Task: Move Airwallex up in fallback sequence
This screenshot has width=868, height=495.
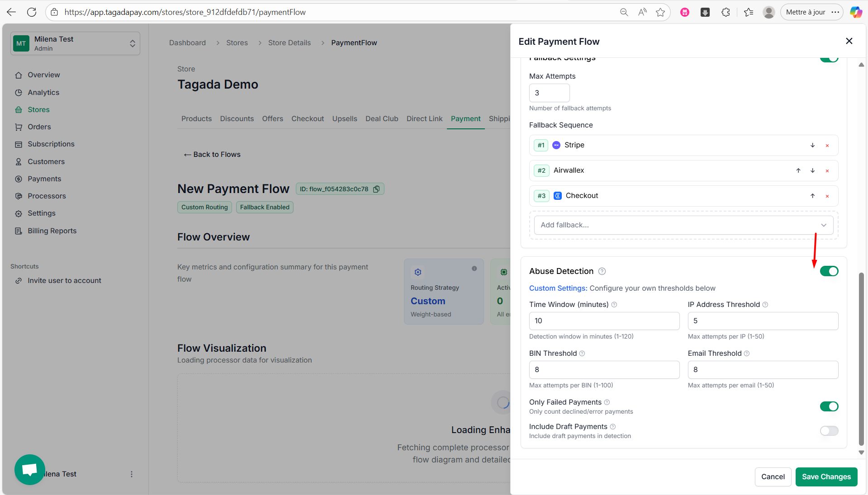Action: (798, 170)
